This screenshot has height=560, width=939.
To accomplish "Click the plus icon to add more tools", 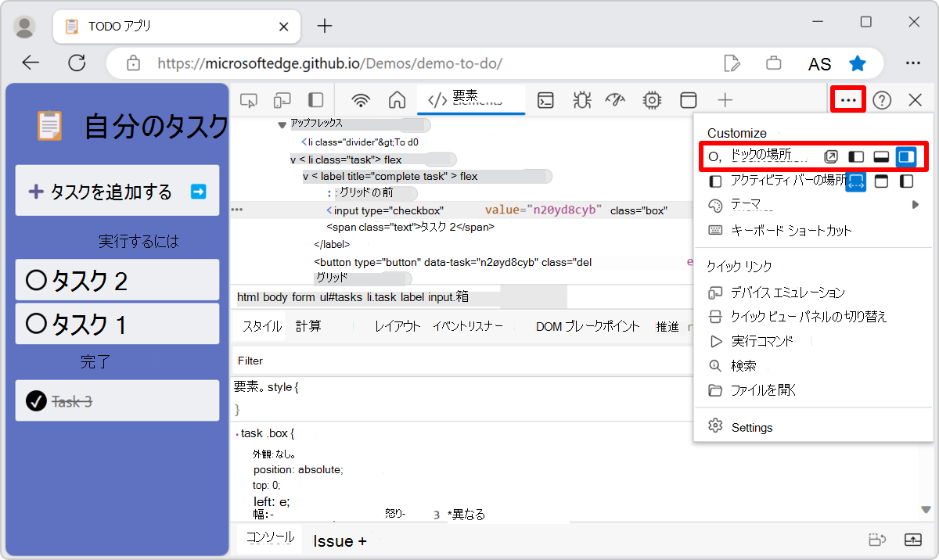I will pyautogui.click(x=725, y=100).
